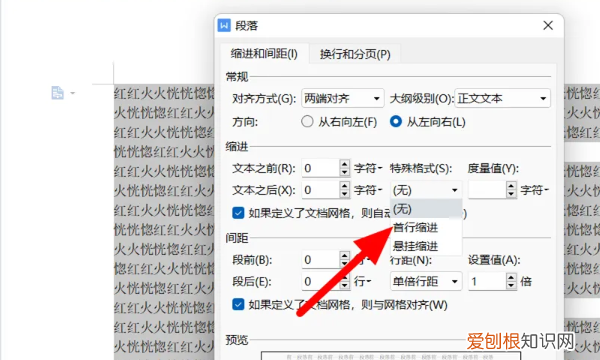Toggle the 如果定义了文档网格，则自动调整 checkbox
Viewport: 600px width, 360px height.
point(238,213)
